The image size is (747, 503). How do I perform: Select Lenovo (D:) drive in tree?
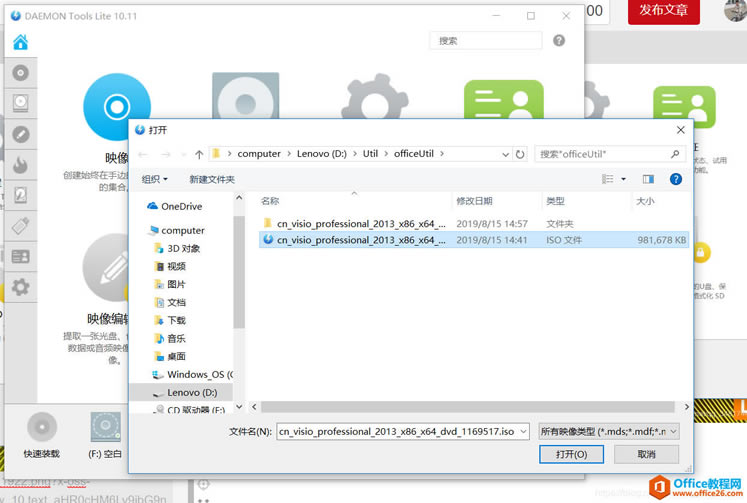tap(185, 392)
